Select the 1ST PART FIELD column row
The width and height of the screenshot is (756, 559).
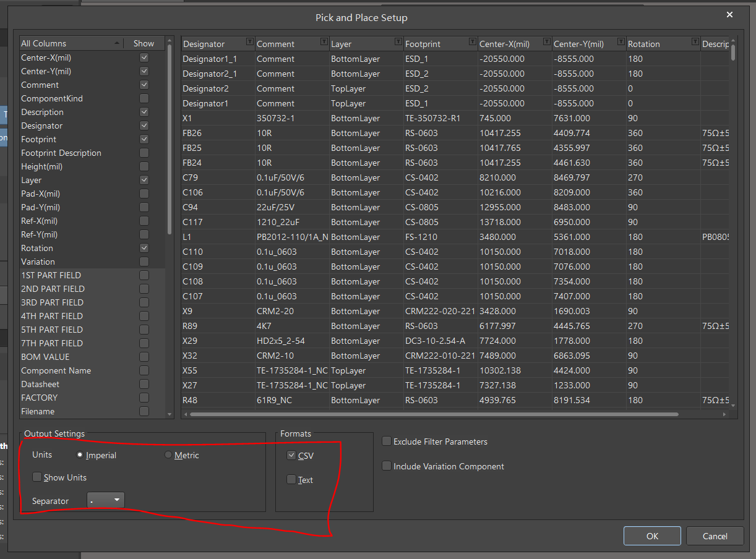(x=93, y=275)
